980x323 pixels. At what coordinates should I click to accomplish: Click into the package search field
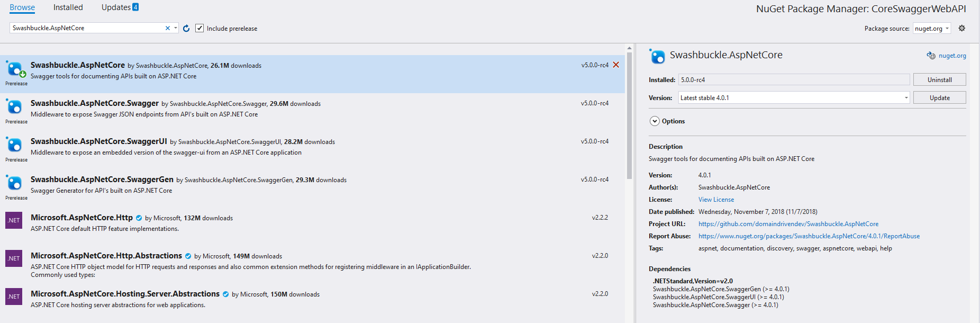point(87,28)
